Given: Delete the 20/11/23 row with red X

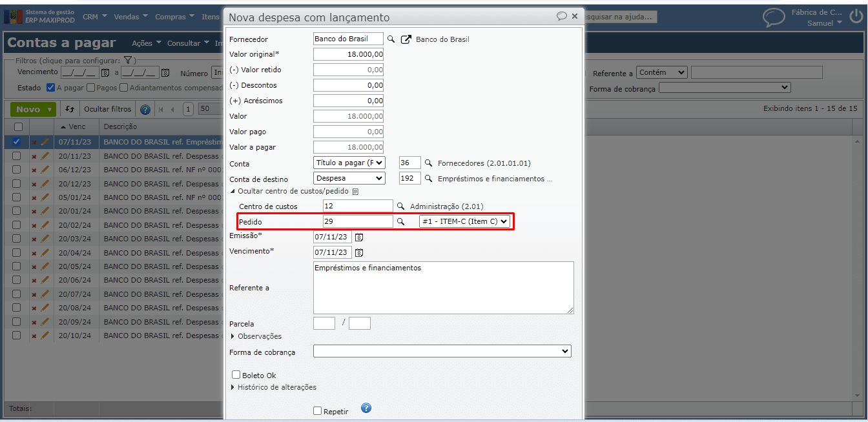Looking at the screenshot, I should (x=34, y=156).
